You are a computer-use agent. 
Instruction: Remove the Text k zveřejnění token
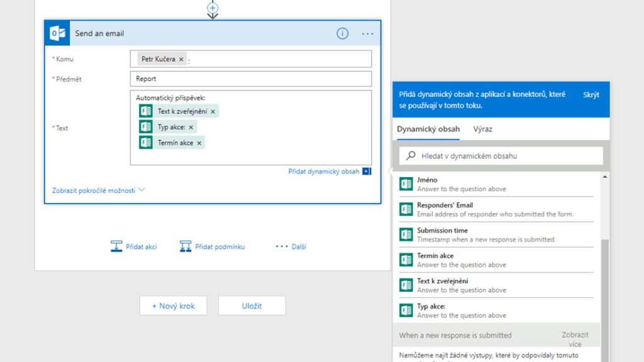[x=213, y=111]
